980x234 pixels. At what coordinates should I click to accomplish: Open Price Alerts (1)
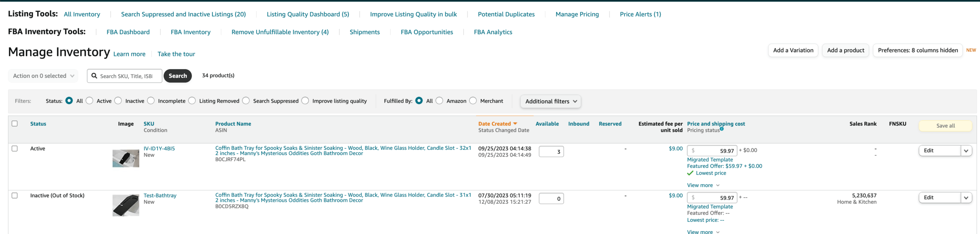[640, 14]
